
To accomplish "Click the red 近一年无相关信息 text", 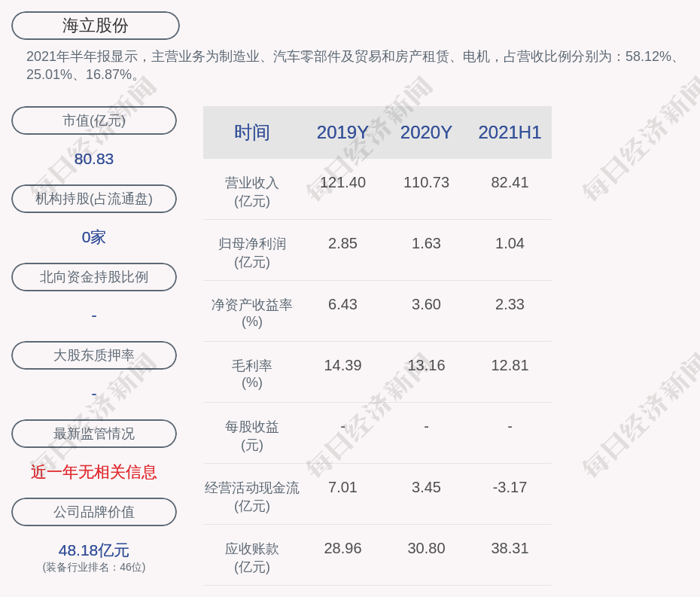I will (94, 472).
